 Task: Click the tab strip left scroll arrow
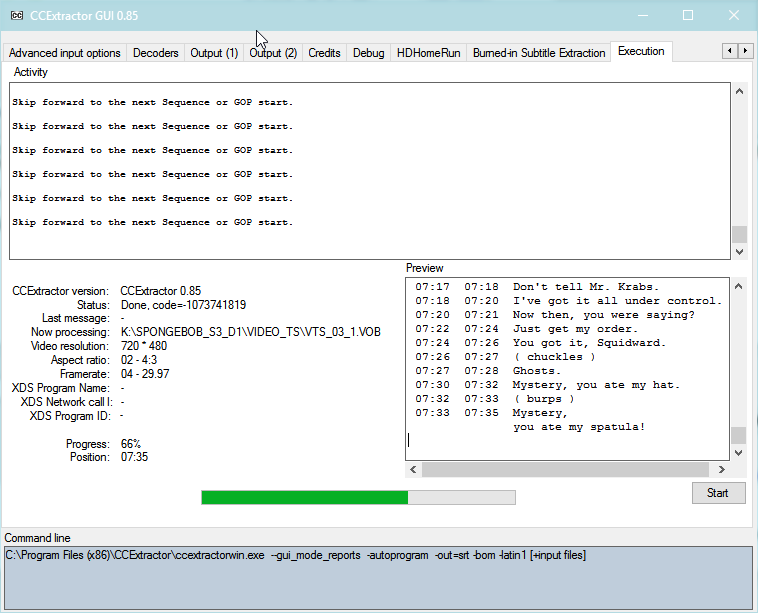pyautogui.click(x=729, y=50)
